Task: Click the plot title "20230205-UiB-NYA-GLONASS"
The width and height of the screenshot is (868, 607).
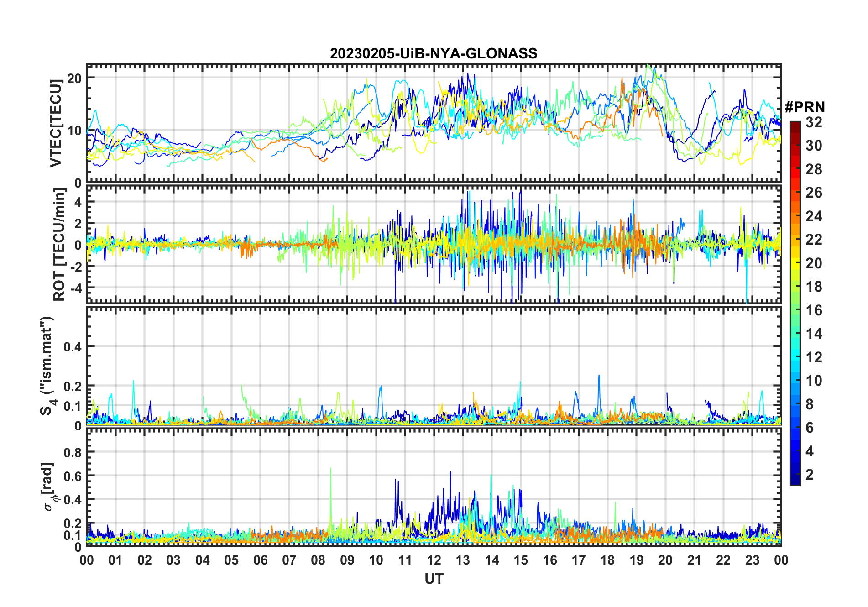Action: (x=434, y=53)
